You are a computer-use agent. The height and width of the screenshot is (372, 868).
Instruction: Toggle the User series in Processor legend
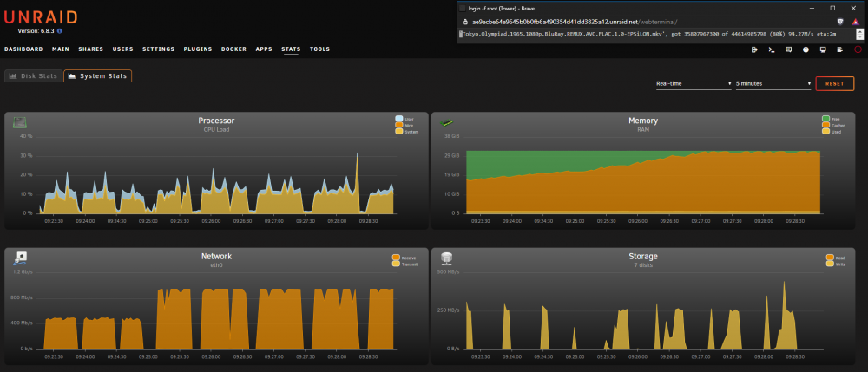[x=404, y=119]
